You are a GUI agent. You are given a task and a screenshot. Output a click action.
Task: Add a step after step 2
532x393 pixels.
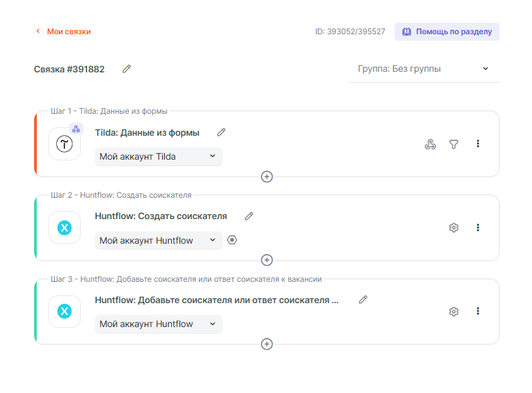pyautogui.click(x=267, y=260)
